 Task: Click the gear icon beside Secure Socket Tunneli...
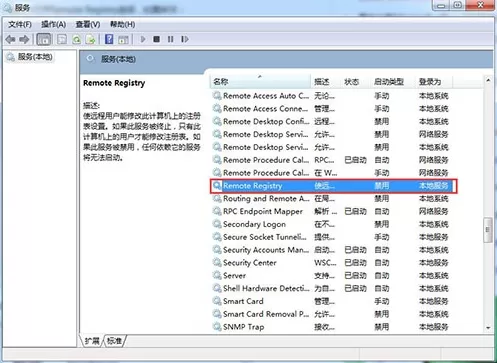[x=217, y=237]
